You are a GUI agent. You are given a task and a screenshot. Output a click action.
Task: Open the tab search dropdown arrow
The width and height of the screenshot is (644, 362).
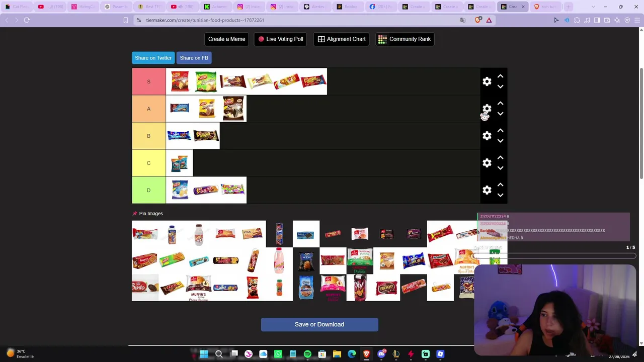[x=593, y=7]
